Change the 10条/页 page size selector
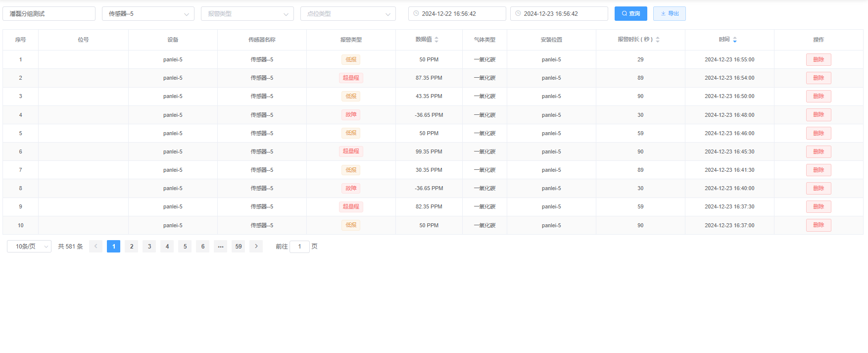The height and width of the screenshot is (353, 868). tap(29, 247)
